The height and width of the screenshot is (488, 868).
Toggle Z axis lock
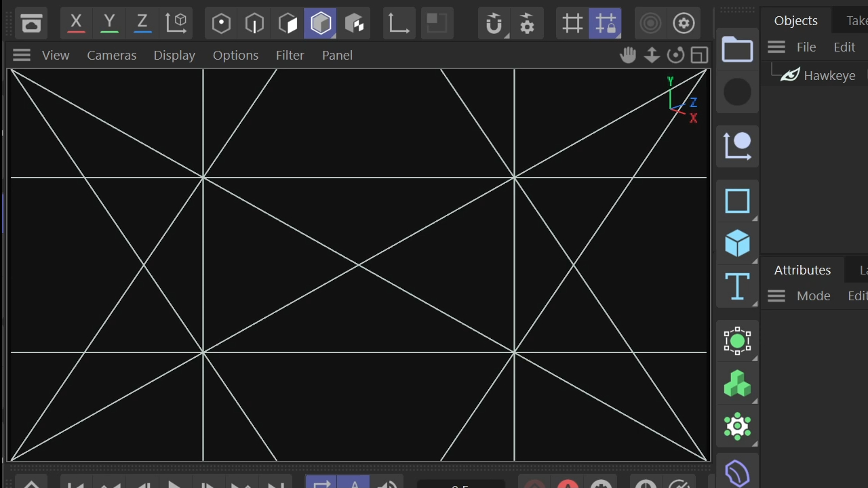coord(142,23)
